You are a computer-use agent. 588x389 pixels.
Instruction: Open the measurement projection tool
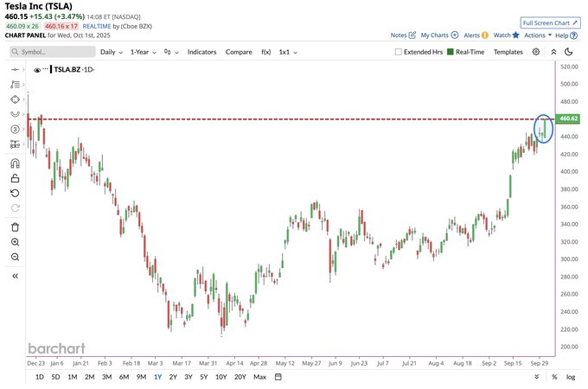[15, 143]
